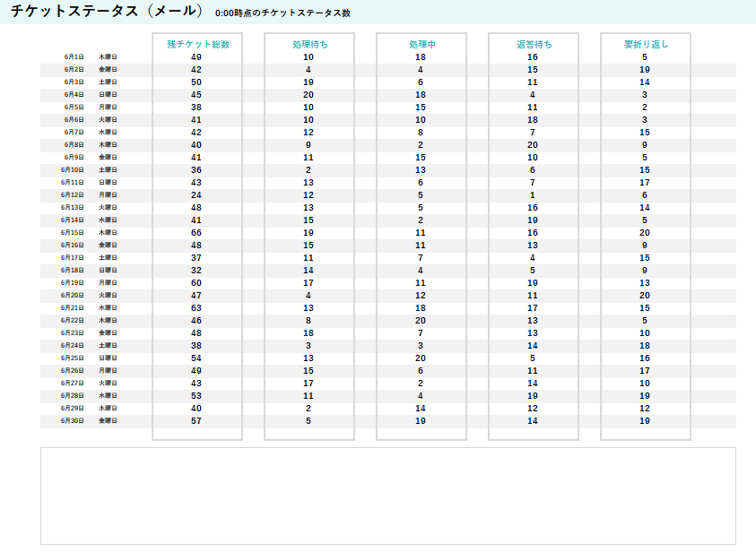Click 返答待ち value 1 for 6月12日
This screenshot has width=756, height=552.
[x=533, y=194]
